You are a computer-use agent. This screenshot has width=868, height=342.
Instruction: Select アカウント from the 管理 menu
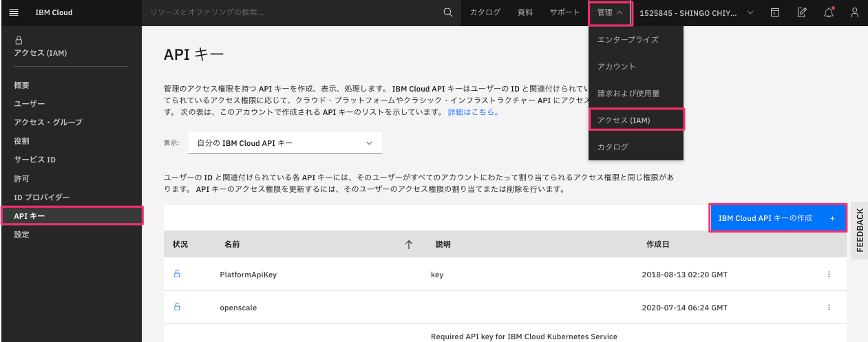pos(636,66)
